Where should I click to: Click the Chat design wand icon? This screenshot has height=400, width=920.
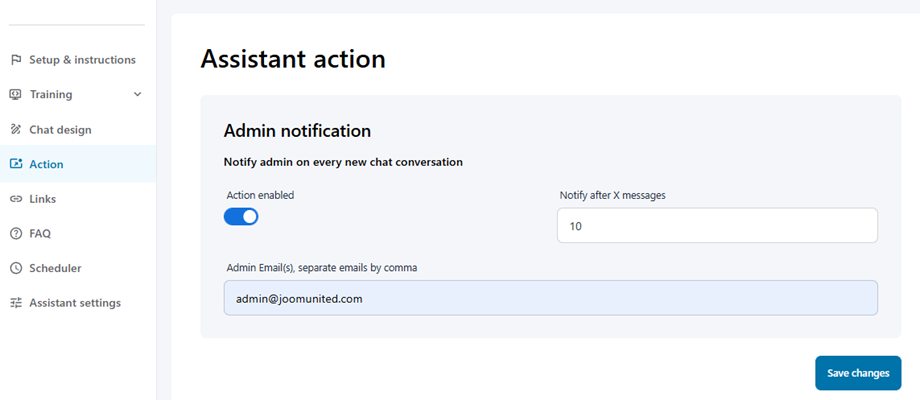pyautogui.click(x=16, y=130)
